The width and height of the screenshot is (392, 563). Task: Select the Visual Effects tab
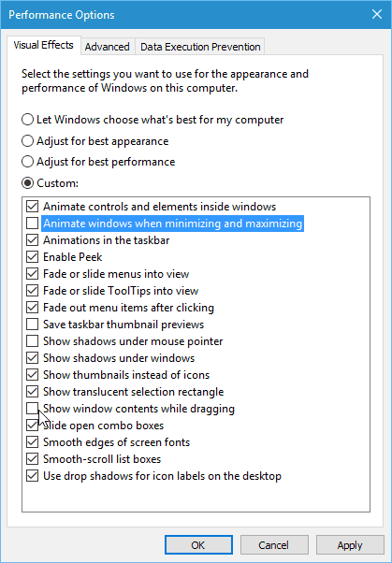click(x=43, y=45)
